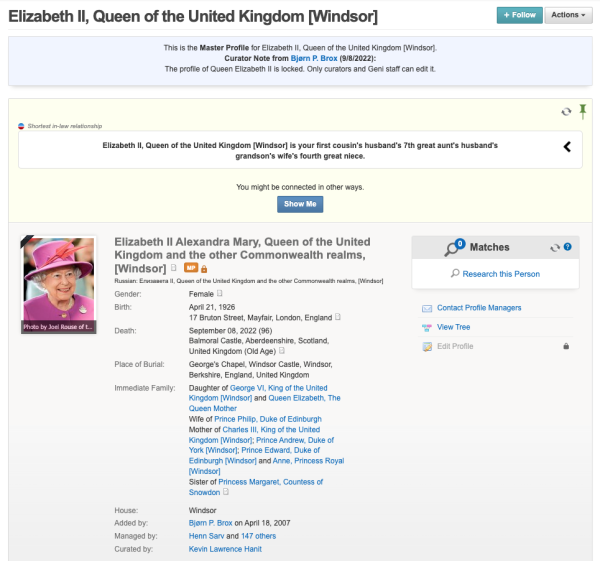The height and width of the screenshot is (561, 600).
Task: Click the Show Me button
Action: coord(300,204)
